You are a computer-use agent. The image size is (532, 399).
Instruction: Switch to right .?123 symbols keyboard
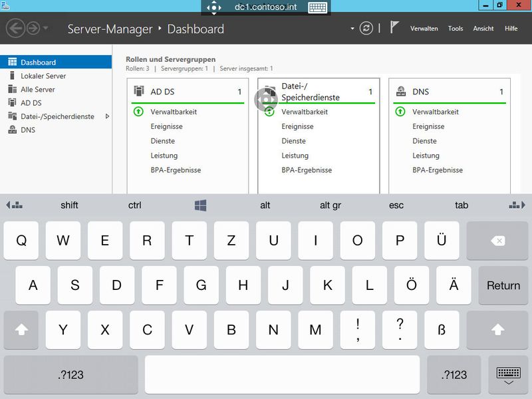(x=454, y=374)
